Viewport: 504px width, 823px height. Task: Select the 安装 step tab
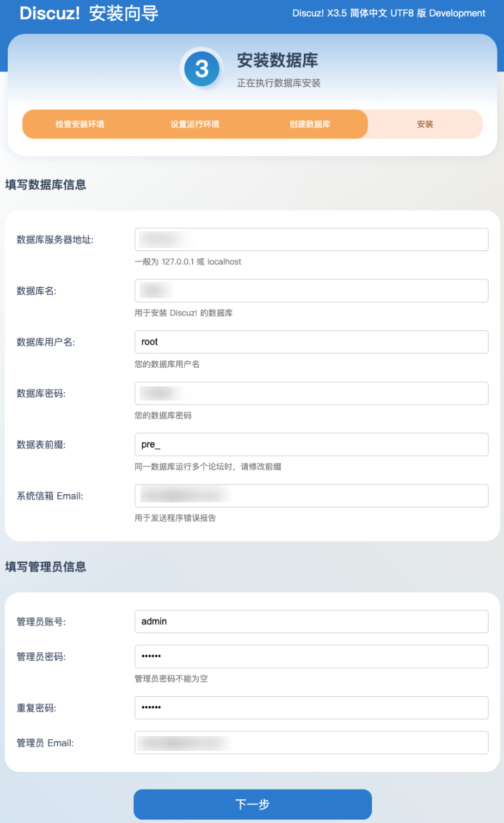coord(425,124)
